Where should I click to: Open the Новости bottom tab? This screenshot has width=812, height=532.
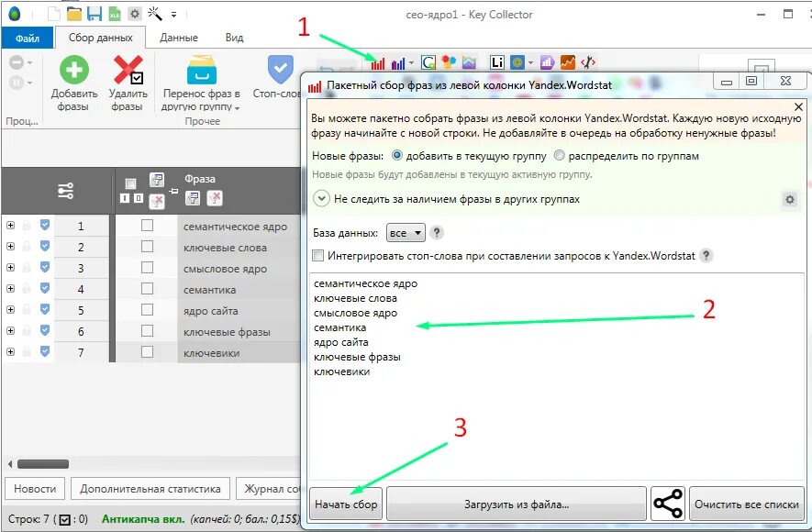pos(35,489)
